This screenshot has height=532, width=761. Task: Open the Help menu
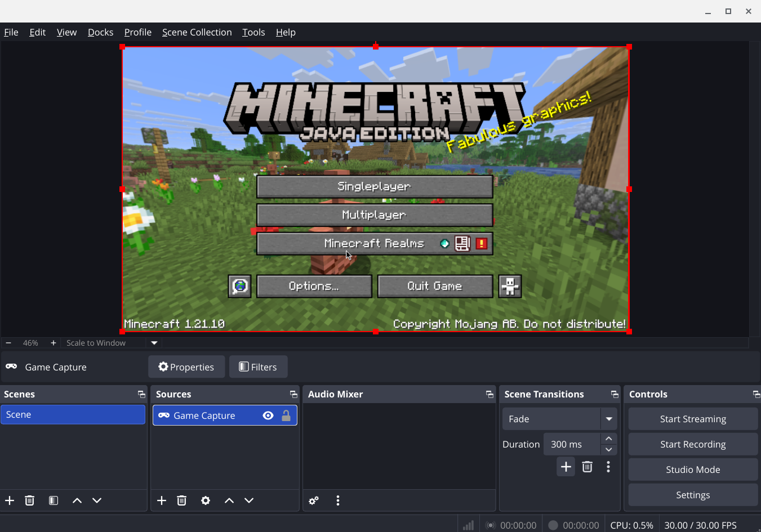click(x=286, y=32)
